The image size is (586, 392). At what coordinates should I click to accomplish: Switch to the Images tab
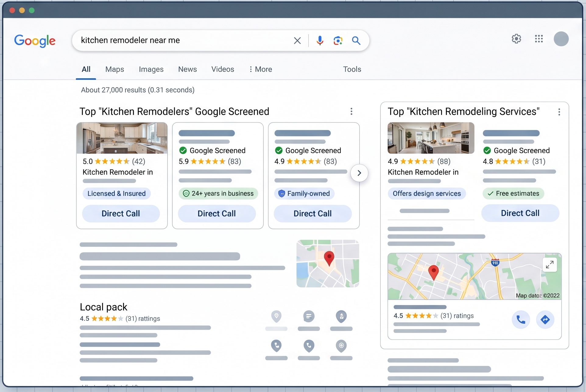pyautogui.click(x=151, y=69)
